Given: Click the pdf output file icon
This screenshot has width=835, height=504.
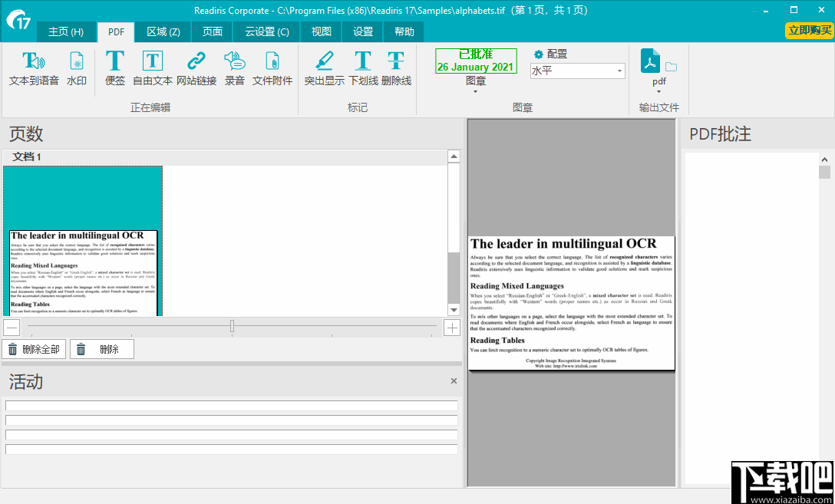Looking at the screenshot, I should pyautogui.click(x=650, y=61).
